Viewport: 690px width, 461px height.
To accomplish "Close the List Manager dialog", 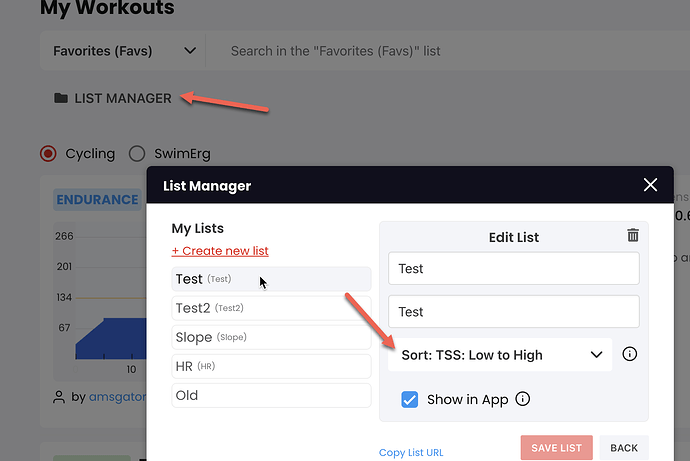I will pyautogui.click(x=650, y=185).
